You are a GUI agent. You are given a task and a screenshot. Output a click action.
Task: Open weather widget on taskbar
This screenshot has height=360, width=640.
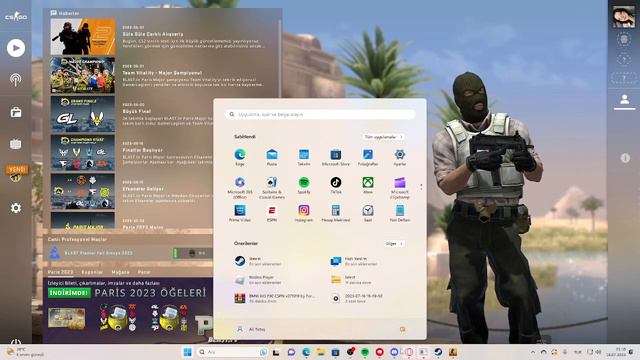[25, 352]
